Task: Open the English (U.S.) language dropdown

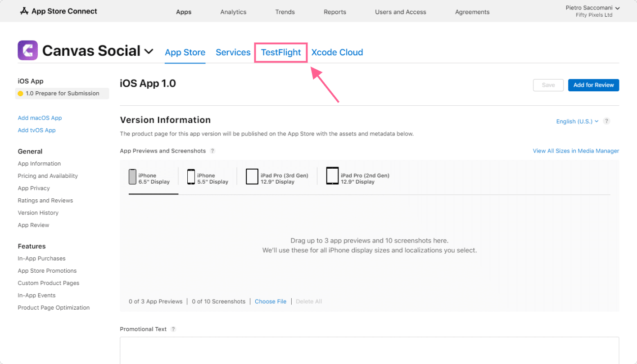Action: (x=577, y=121)
